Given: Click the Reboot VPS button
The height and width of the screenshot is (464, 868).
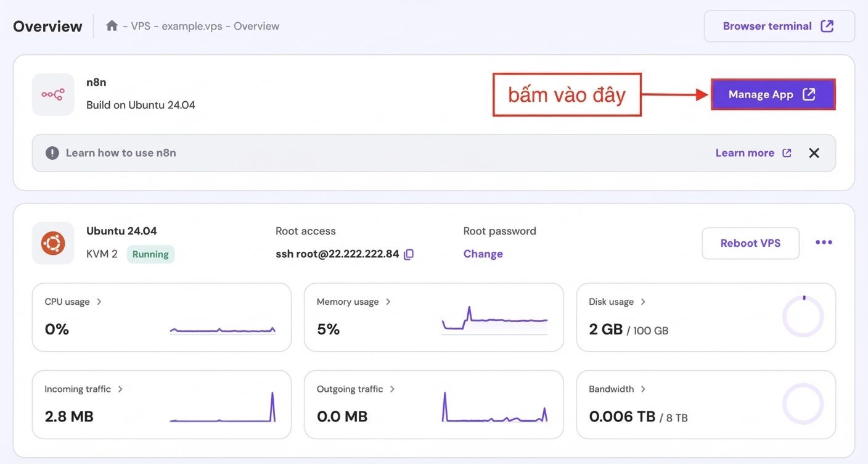Looking at the screenshot, I should [x=750, y=243].
